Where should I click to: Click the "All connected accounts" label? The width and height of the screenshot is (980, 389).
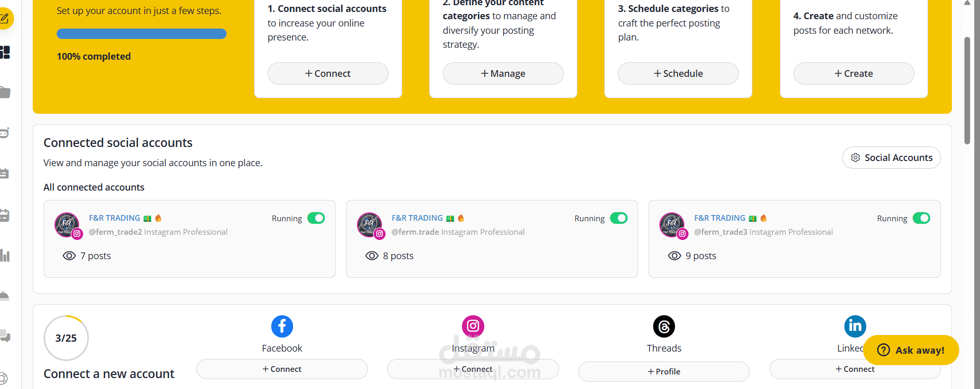tap(94, 187)
